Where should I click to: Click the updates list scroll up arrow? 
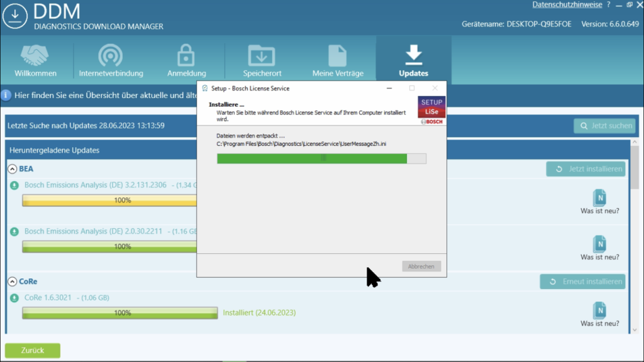pyautogui.click(x=635, y=142)
